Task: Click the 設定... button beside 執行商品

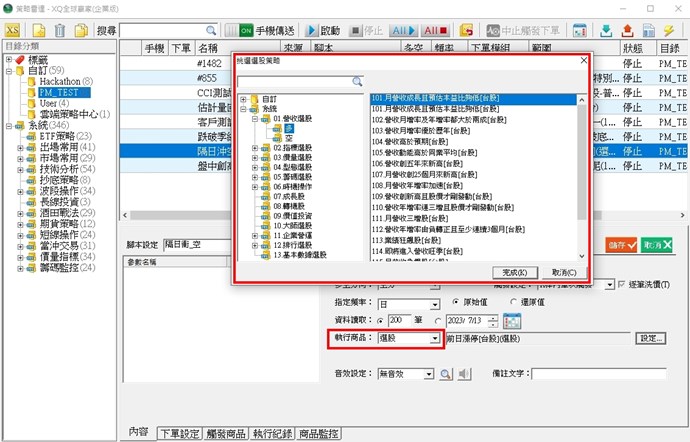Action: [x=650, y=339]
